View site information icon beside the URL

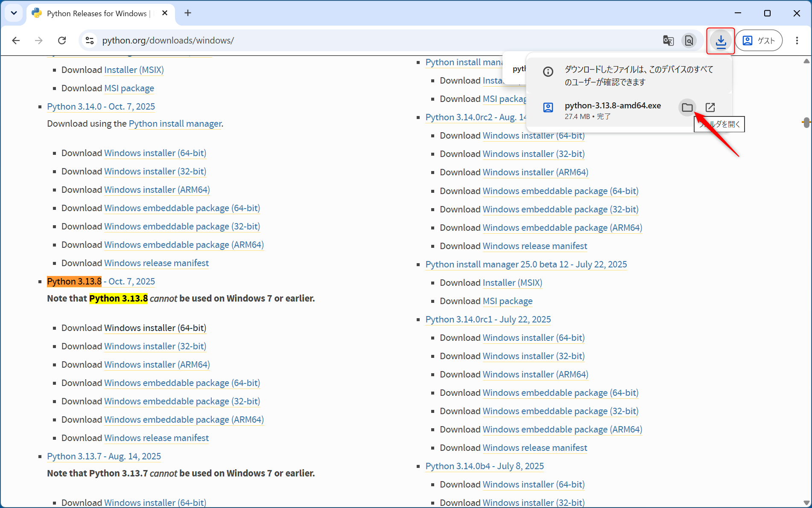90,41
